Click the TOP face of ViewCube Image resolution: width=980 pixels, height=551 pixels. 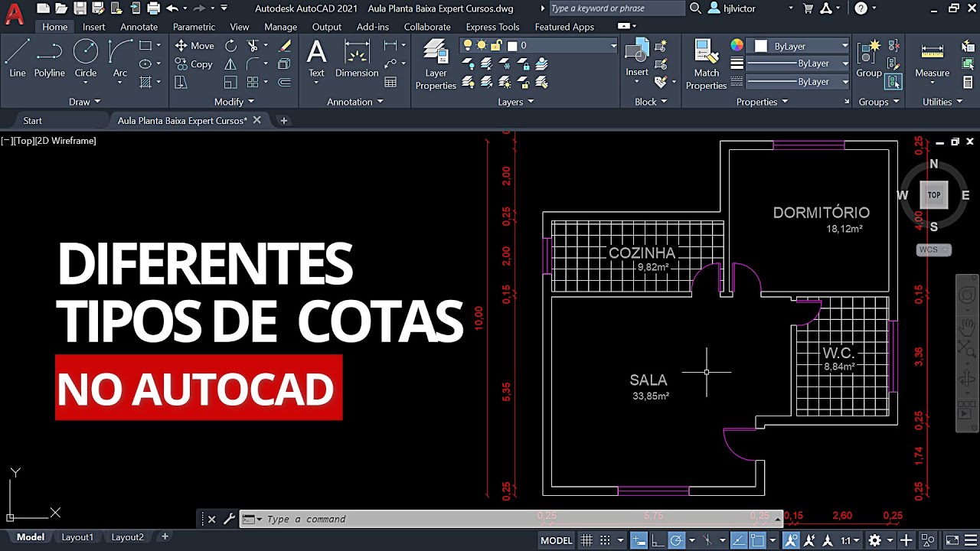click(x=934, y=195)
